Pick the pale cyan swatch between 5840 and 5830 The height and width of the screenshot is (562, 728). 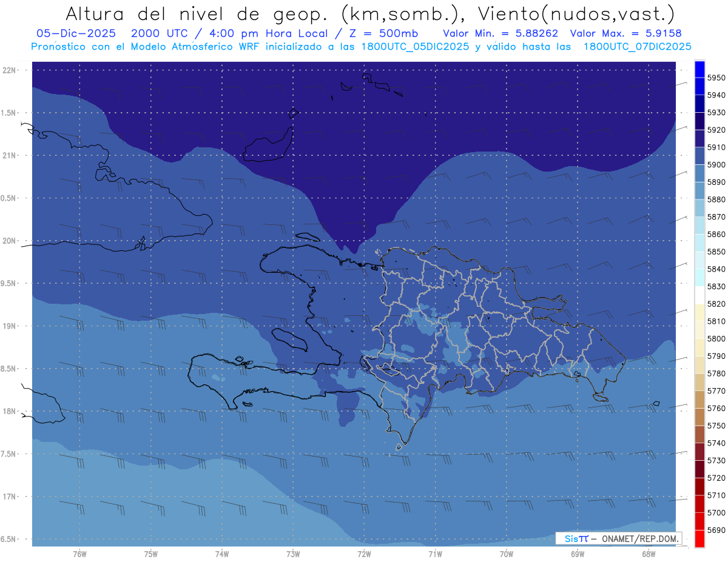[x=699, y=278]
